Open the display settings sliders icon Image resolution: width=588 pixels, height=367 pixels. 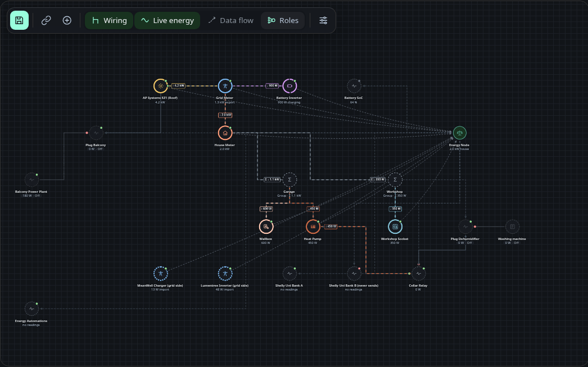pos(323,20)
